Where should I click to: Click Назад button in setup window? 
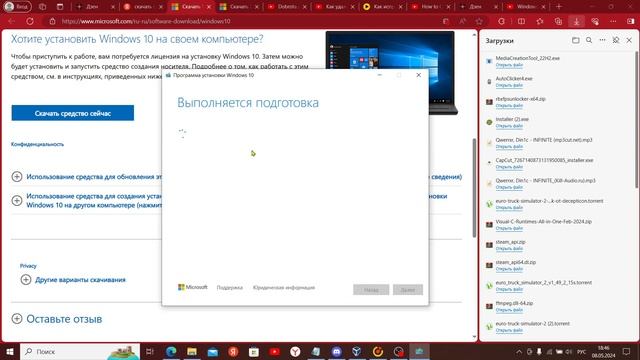[x=371, y=289]
